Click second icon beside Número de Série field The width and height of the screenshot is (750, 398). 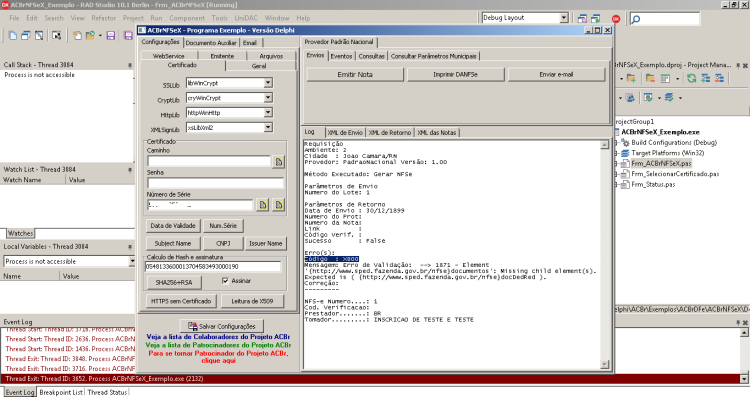point(278,205)
